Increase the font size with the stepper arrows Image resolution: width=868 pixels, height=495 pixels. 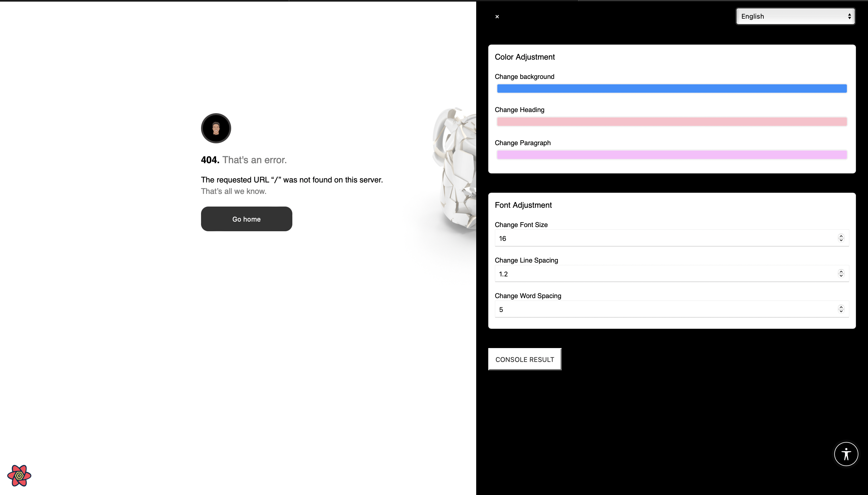coord(841,236)
